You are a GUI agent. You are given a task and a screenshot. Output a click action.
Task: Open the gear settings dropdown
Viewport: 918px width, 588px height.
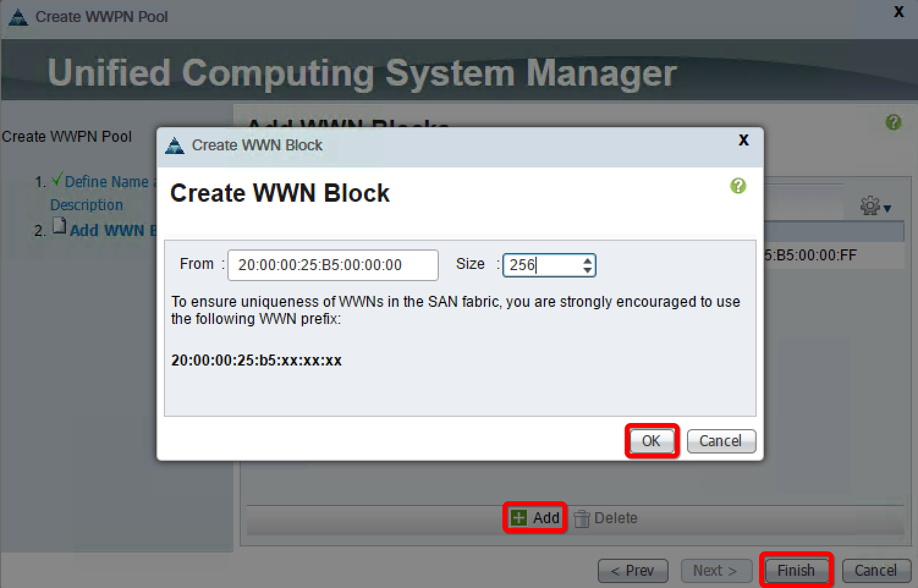click(x=875, y=206)
